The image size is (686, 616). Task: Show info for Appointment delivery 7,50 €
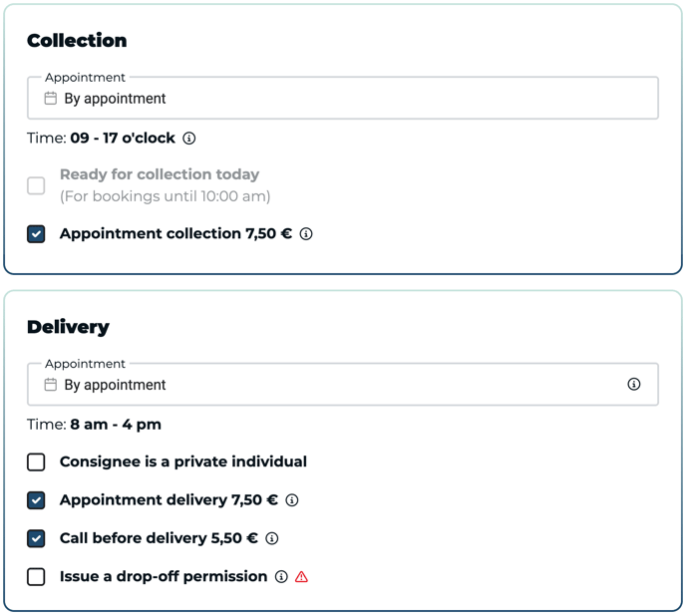click(292, 500)
